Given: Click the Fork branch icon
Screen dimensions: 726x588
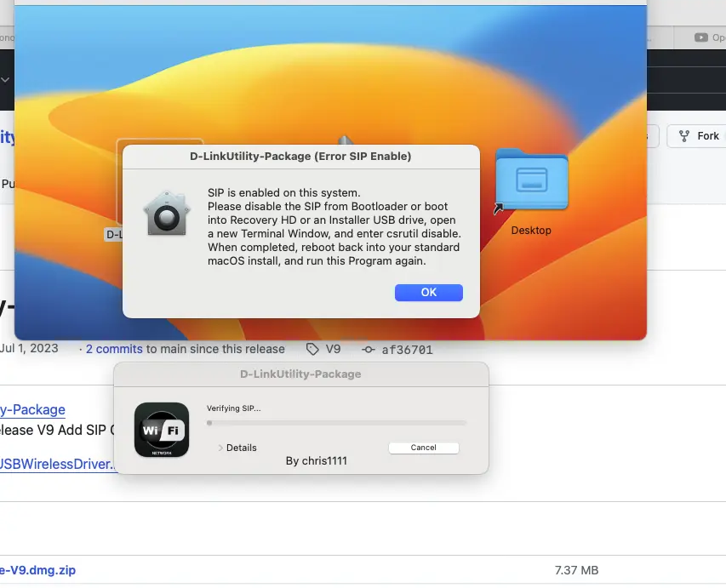Looking at the screenshot, I should click(x=683, y=135).
